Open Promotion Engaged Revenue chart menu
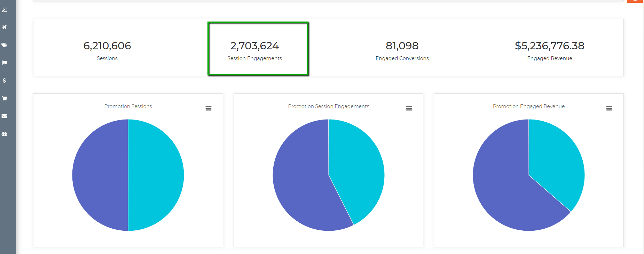The image size is (644, 254). pos(609,108)
